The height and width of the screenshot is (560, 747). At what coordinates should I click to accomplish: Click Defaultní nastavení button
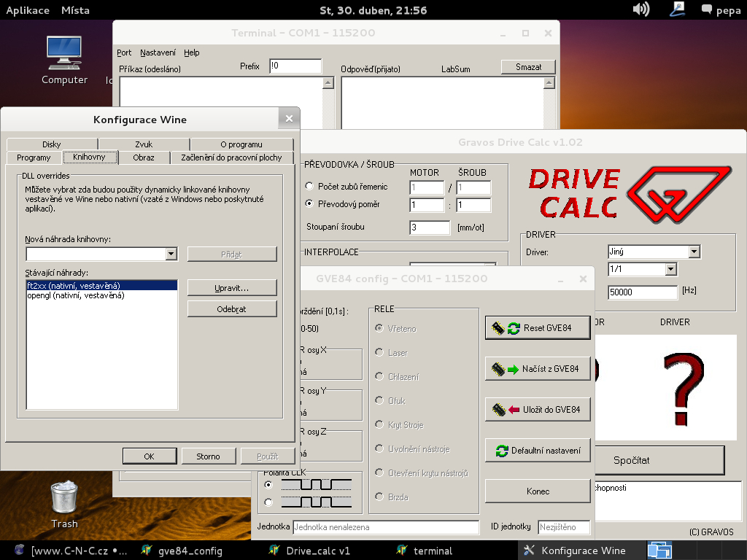(x=538, y=451)
